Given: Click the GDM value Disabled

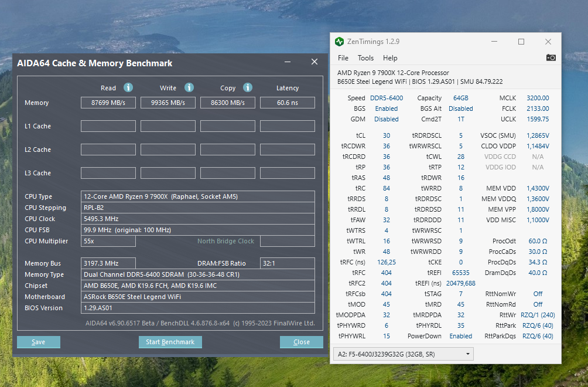Looking at the screenshot, I should pos(387,119).
